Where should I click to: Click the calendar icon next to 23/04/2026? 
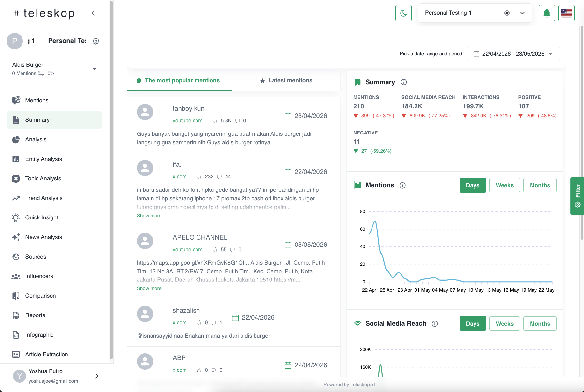pyautogui.click(x=288, y=116)
